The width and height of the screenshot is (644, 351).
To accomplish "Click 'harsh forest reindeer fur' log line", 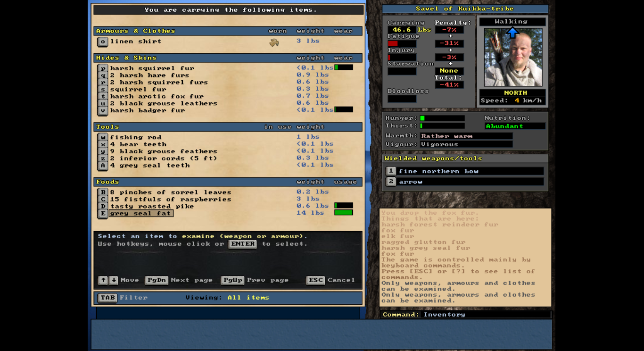I will 440,225.
